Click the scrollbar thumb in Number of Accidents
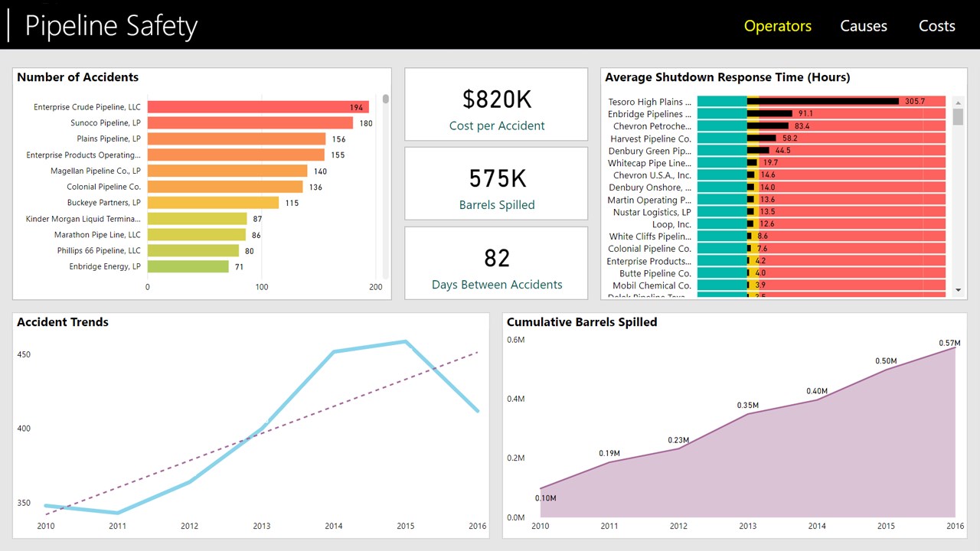This screenshot has height=551, width=980. (x=386, y=99)
